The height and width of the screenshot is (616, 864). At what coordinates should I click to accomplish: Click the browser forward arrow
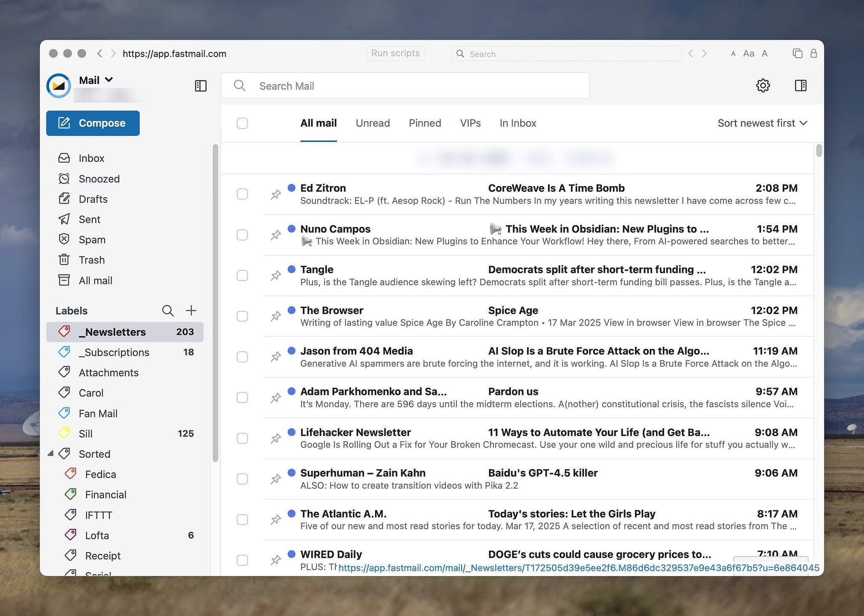point(113,54)
